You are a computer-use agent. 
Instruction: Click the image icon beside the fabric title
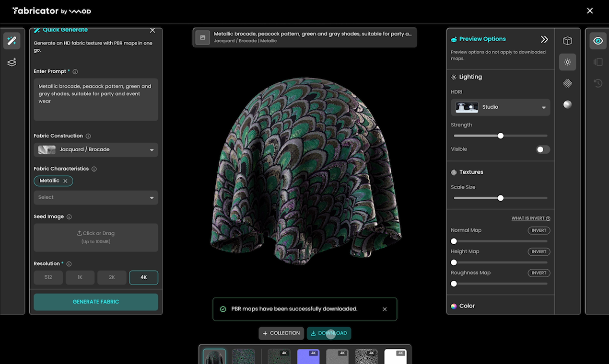click(x=203, y=37)
